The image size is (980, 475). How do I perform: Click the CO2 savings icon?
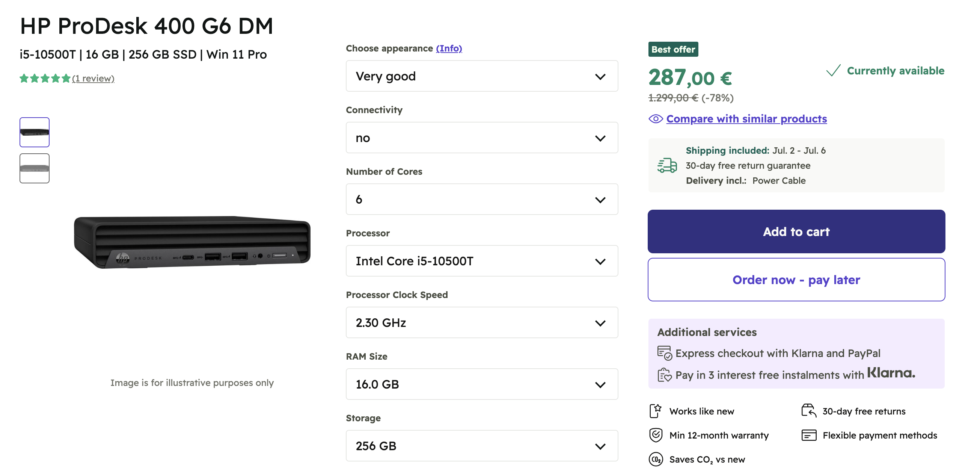pyautogui.click(x=656, y=459)
